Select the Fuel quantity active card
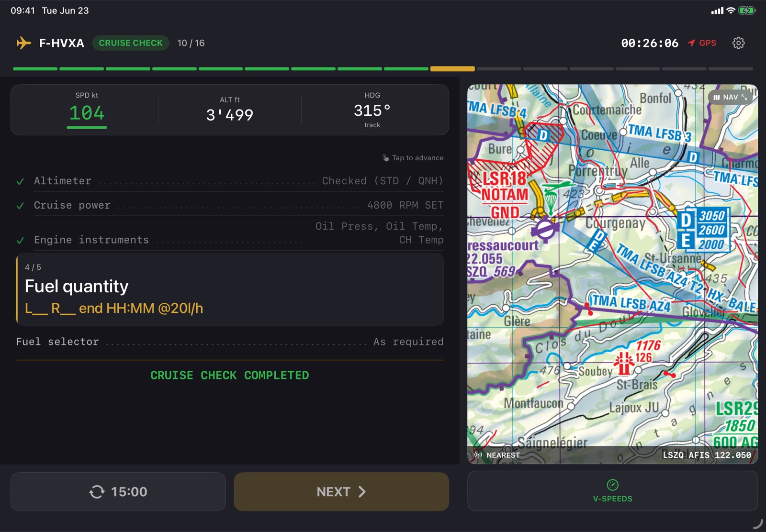 [230, 290]
